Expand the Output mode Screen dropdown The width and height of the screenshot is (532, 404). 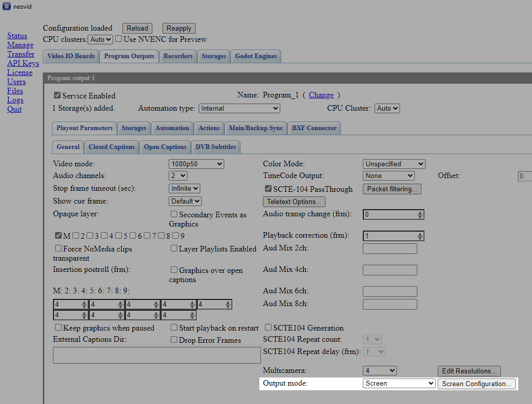point(398,383)
